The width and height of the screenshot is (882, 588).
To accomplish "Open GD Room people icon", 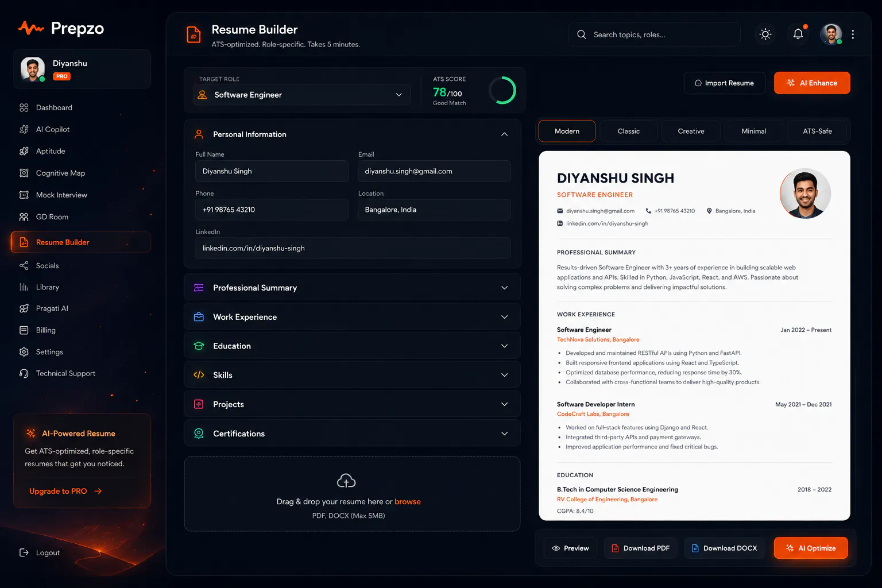I will (24, 216).
